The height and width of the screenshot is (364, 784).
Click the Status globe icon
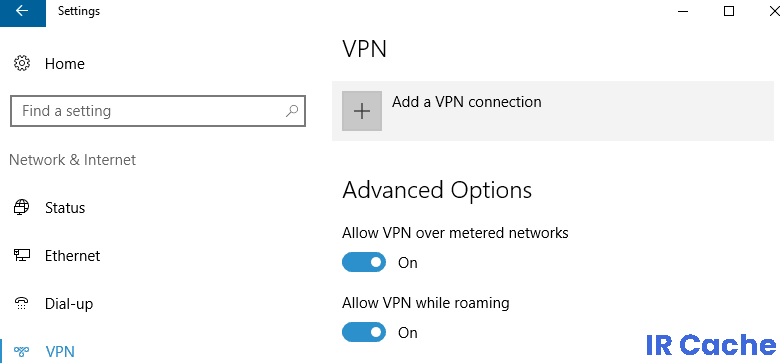22,207
